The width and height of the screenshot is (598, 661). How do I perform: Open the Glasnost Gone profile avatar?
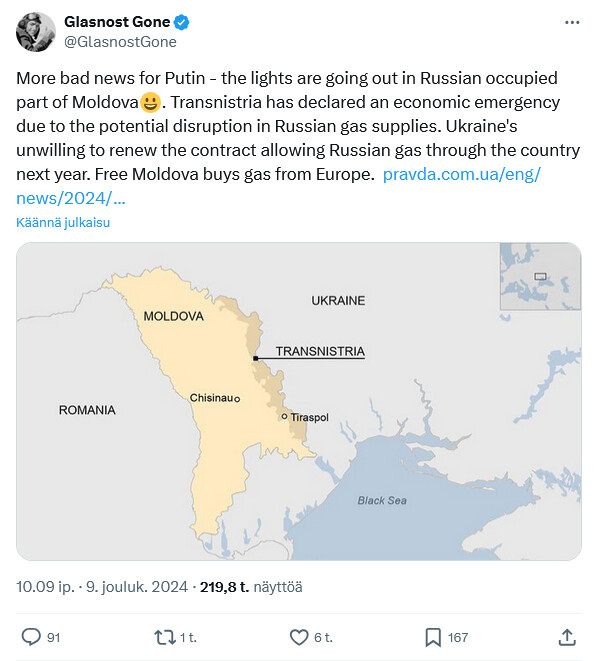pos(36,32)
